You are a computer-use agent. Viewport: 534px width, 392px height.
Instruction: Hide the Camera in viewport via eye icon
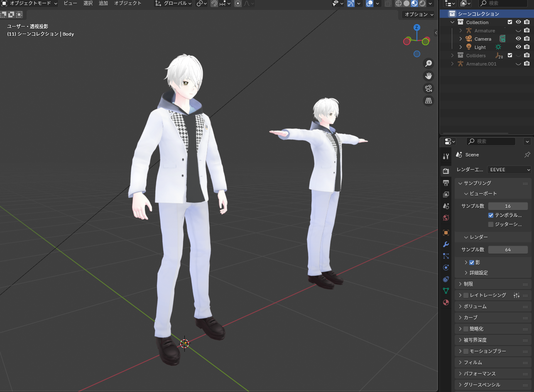(x=518, y=39)
